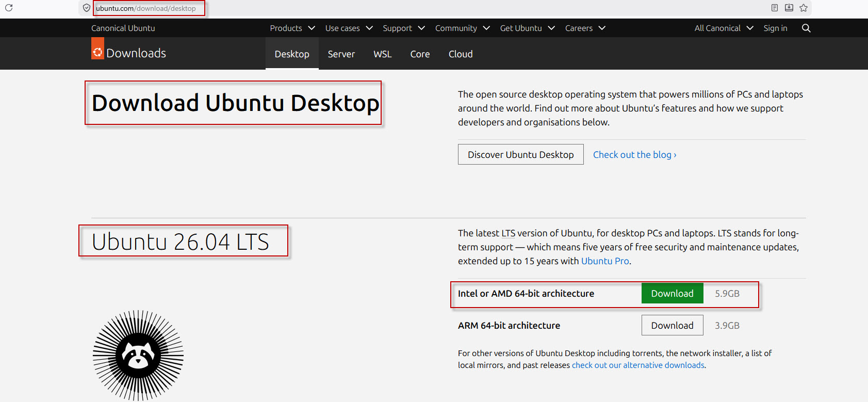Reload the page with the refresh icon
Image resolution: width=868 pixels, height=402 pixels.
click(9, 8)
